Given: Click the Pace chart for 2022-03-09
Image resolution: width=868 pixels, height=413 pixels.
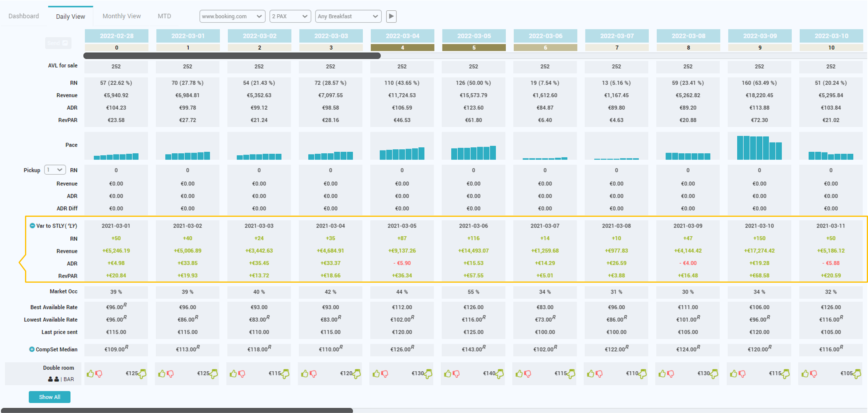Looking at the screenshot, I should (760, 146).
